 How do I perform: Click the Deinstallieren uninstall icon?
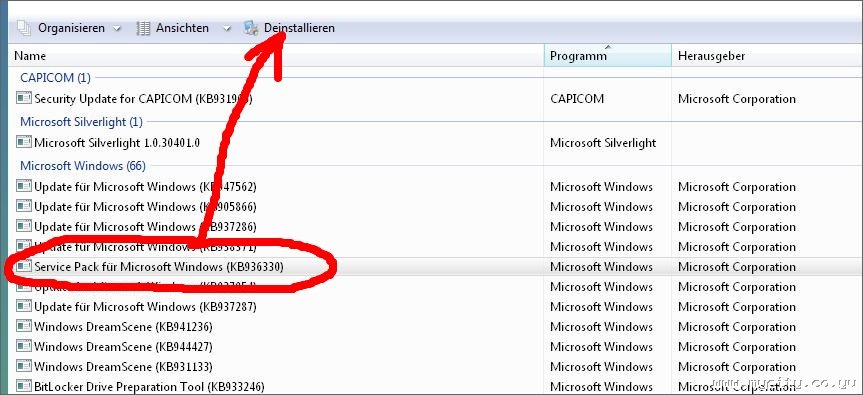point(251,28)
